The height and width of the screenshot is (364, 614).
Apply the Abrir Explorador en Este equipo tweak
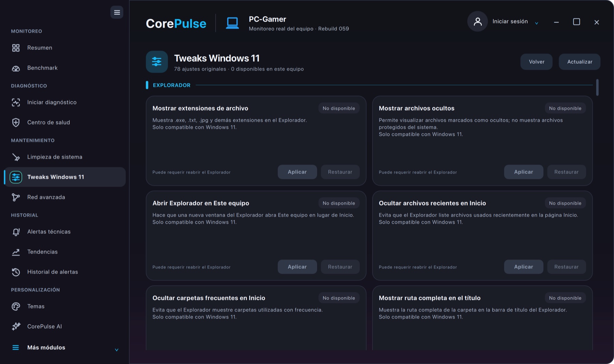pyautogui.click(x=297, y=267)
